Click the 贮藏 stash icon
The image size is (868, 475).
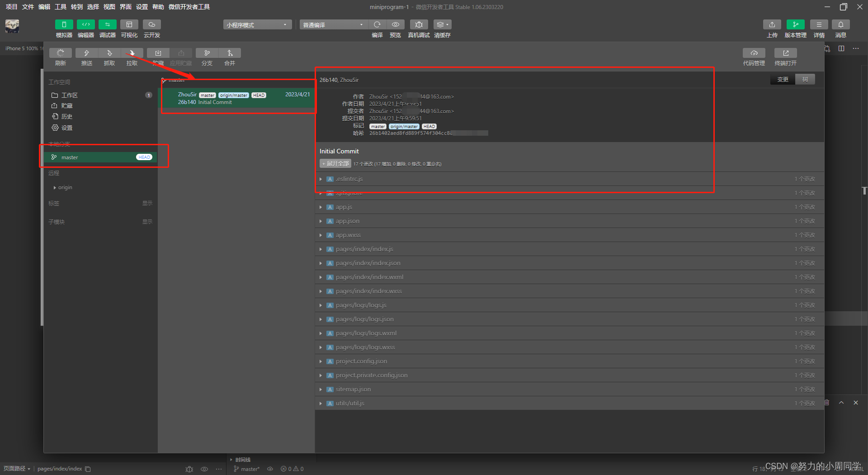(x=158, y=53)
